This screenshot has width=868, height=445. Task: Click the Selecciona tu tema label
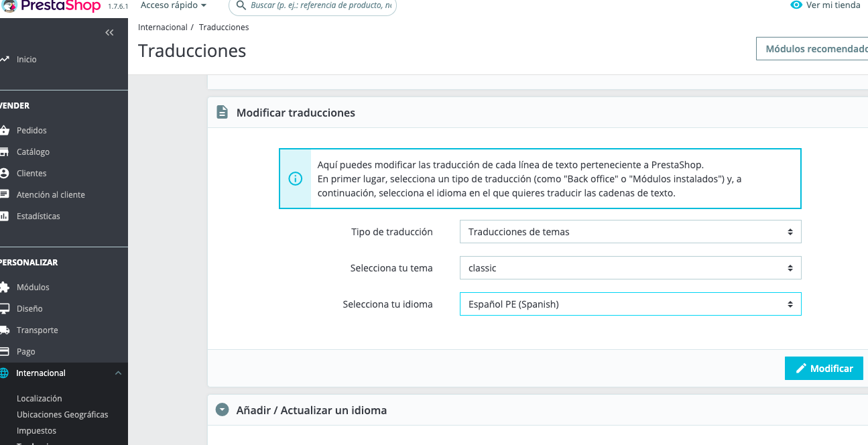391,268
